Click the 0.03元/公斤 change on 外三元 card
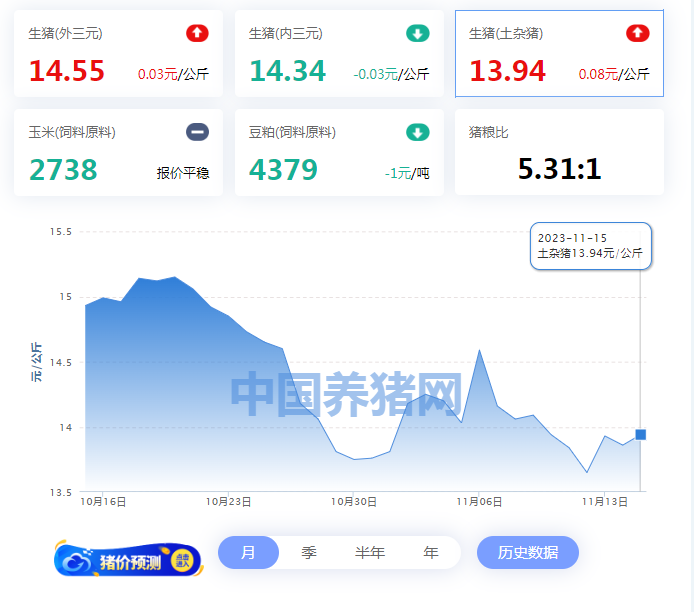 coord(173,74)
